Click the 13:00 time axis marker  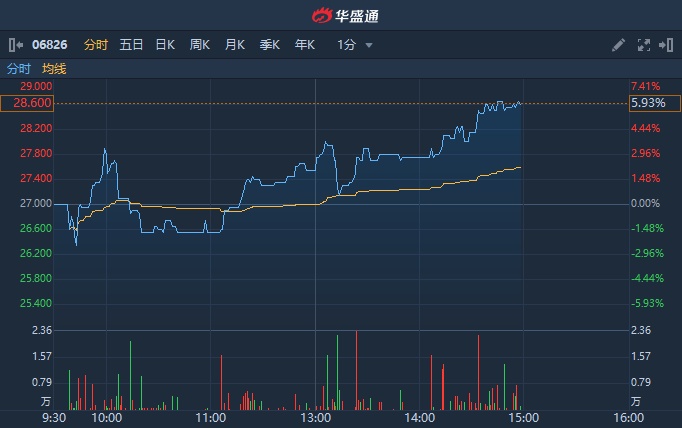(x=315, y=417)
